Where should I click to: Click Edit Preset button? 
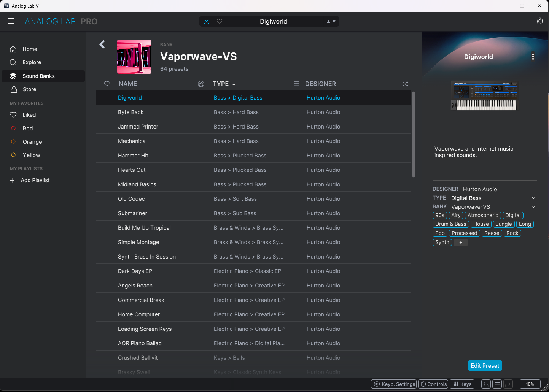coord(485,366)
